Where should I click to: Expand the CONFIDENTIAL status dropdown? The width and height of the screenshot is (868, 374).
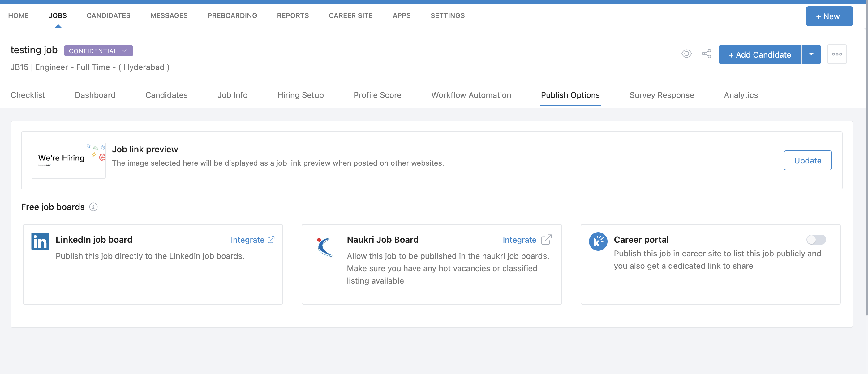click(98, 50)
